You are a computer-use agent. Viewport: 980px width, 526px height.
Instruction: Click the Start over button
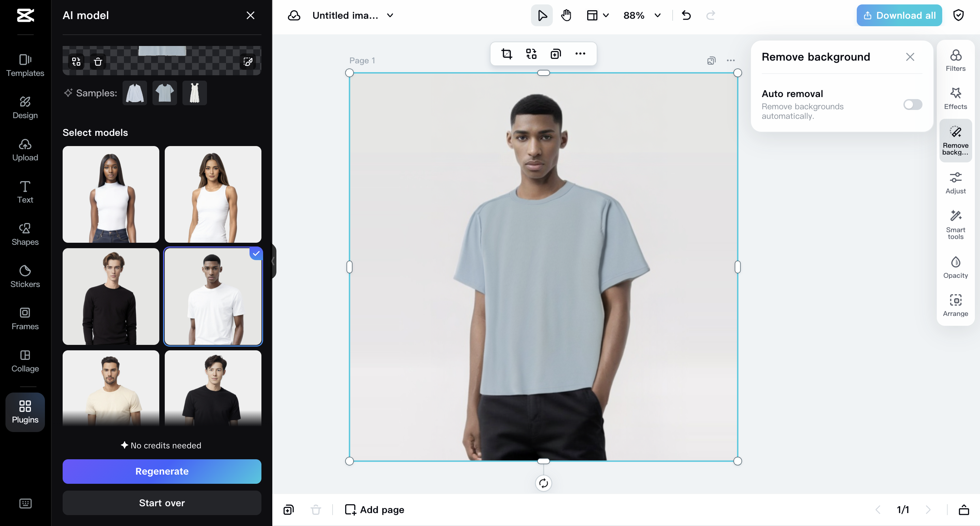tap(162, 503)
